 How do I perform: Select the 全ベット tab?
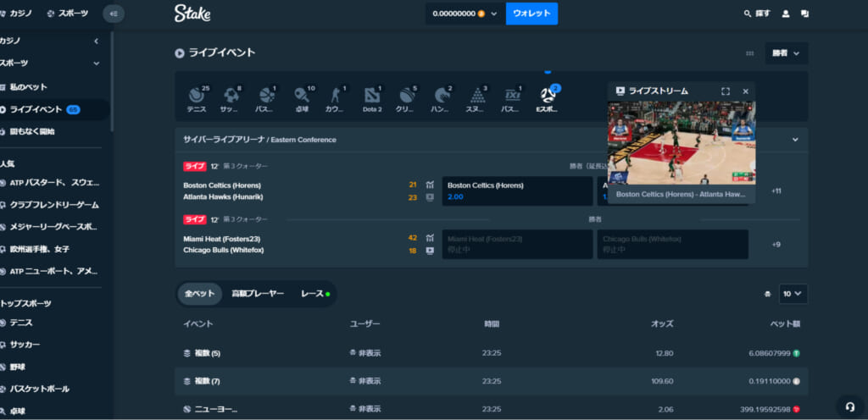(200, 294)
